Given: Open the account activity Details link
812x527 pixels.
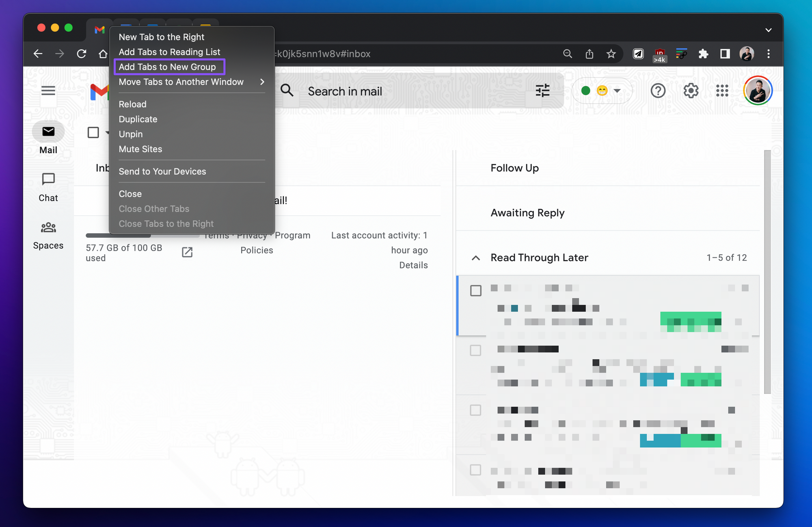Looking at the screenshot, I should pos(413,265).
